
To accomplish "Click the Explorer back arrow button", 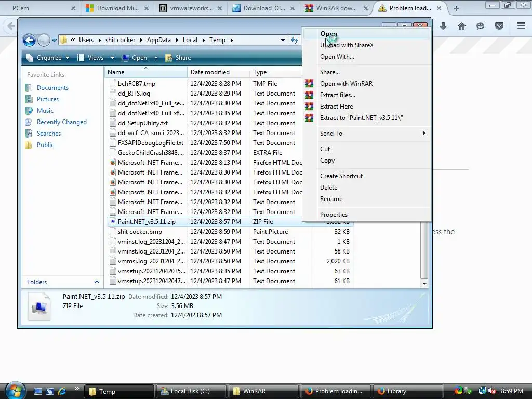I will pos(29,41).
